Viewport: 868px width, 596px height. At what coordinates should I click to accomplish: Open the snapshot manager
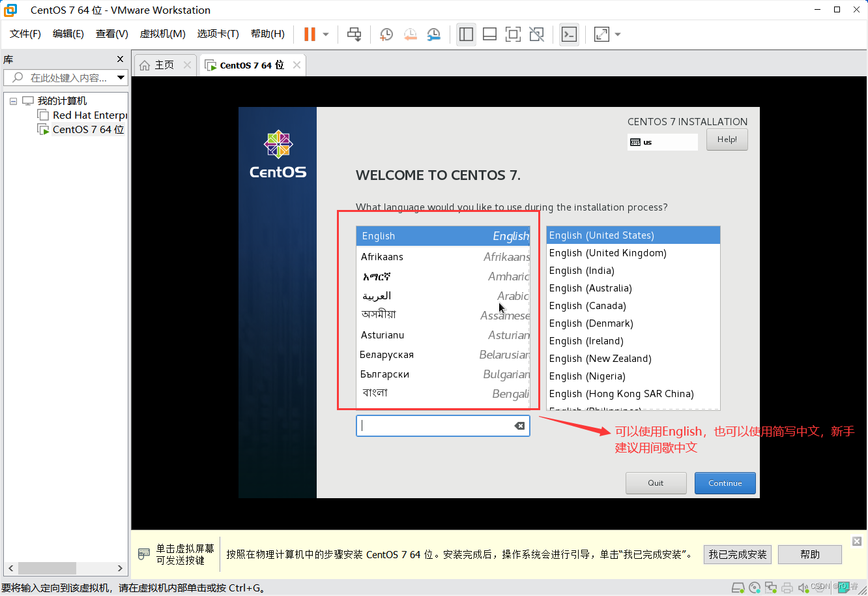tap(434, 35)
